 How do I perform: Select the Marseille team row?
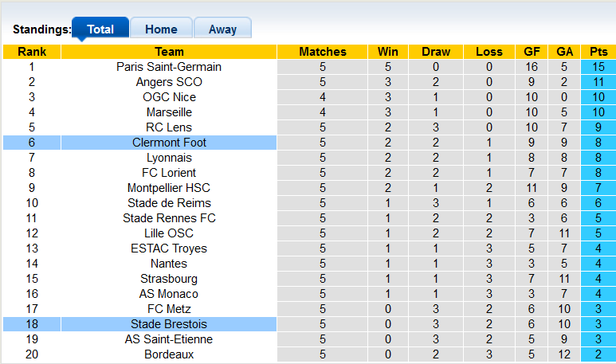[x=169, y=112]
